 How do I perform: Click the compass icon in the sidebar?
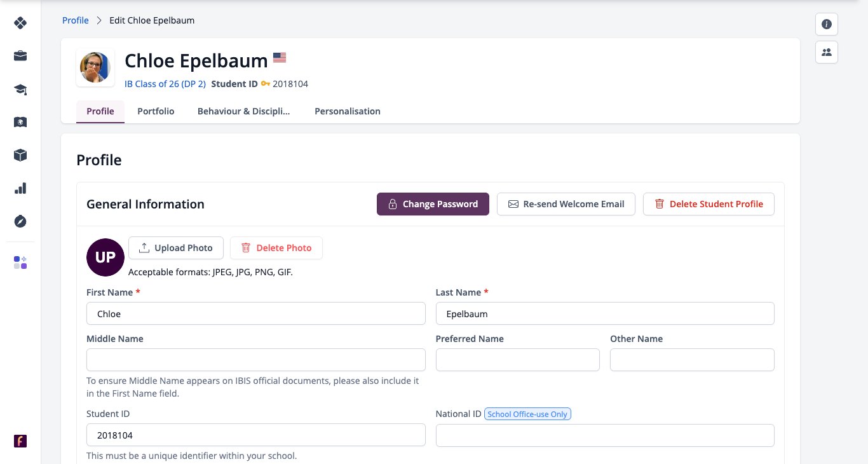20,221
